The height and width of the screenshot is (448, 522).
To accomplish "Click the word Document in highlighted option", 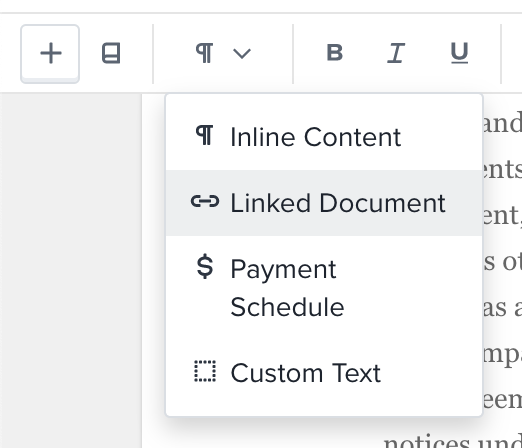I will coord(382,203).
